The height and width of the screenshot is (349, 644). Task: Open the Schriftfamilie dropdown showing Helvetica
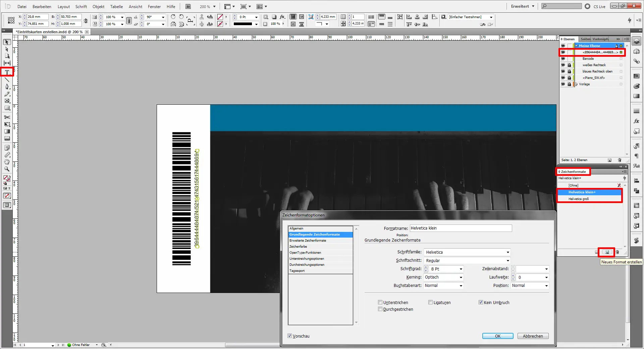tap(507, 252)
